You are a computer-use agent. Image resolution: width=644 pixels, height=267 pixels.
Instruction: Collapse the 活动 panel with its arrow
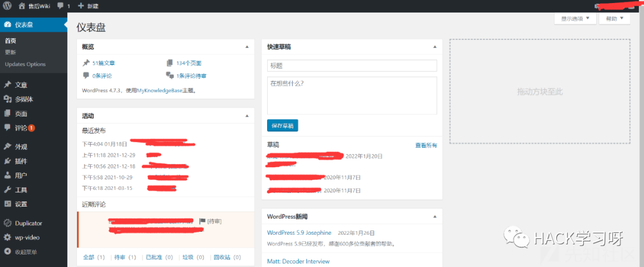(247, 116)
